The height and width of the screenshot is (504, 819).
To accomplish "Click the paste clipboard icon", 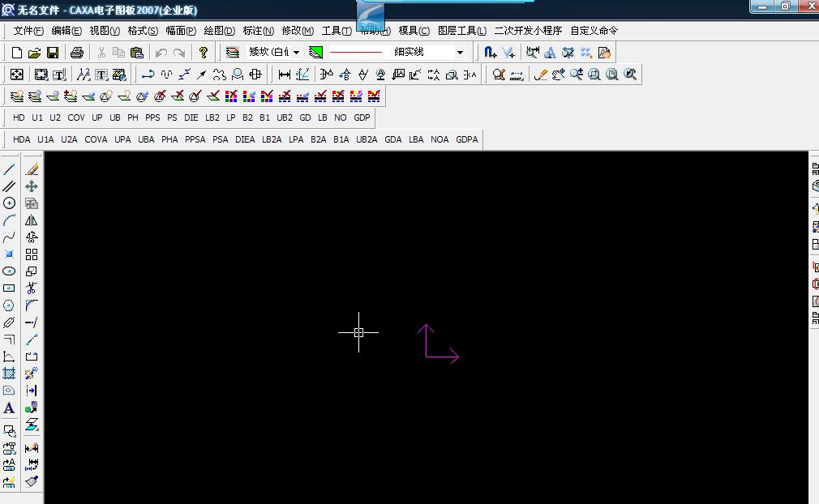I will (x=137, y=52).
